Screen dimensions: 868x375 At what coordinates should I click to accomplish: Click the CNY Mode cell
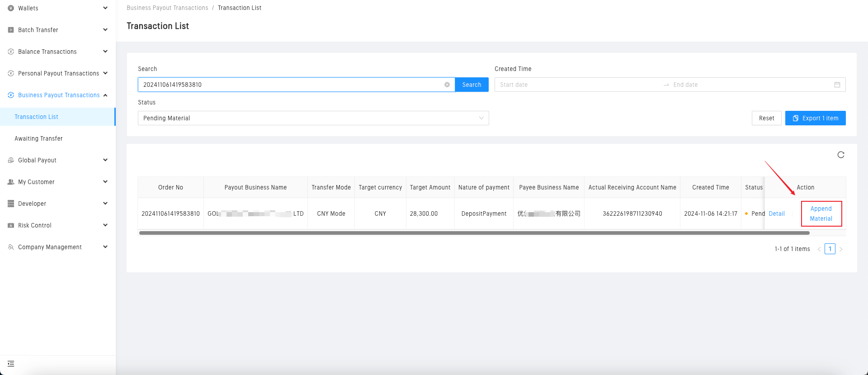331,214
